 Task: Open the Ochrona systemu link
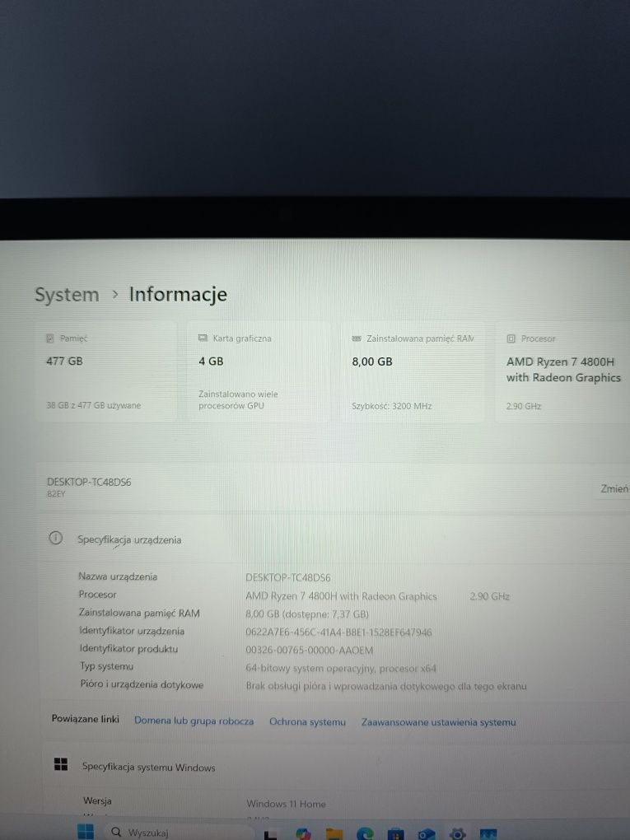click(x=307, y=721)
